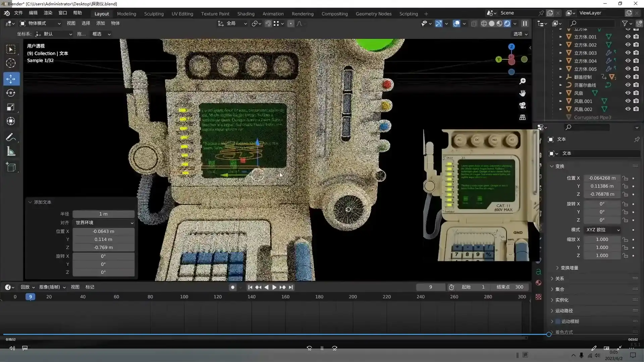Disable rendering of 贝塞尔曲线 via its camera icon
This screenshot has width=644, height=362.
tap(636, 85)
